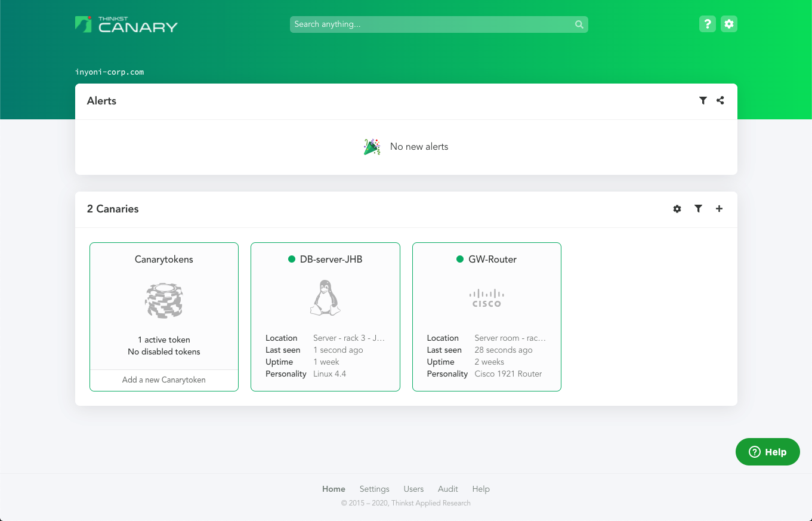Open the question mark help icon in header
This screenshot has width=812, height=521.
[707, 24]
